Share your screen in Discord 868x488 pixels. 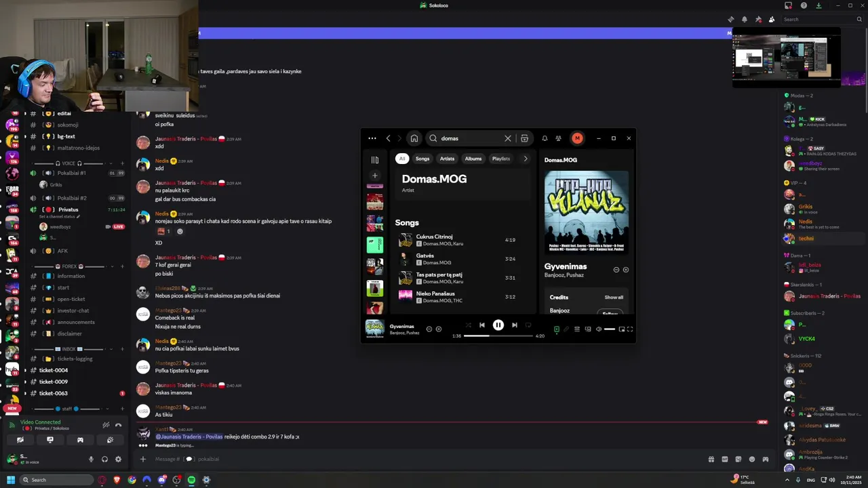click(x=50, y=440)
